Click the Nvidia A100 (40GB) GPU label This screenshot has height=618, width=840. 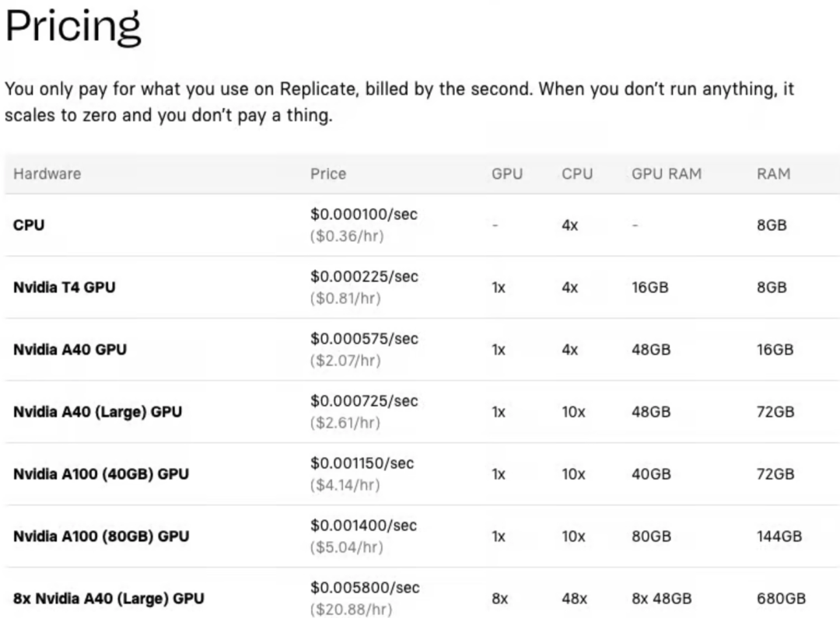[101, 474]
